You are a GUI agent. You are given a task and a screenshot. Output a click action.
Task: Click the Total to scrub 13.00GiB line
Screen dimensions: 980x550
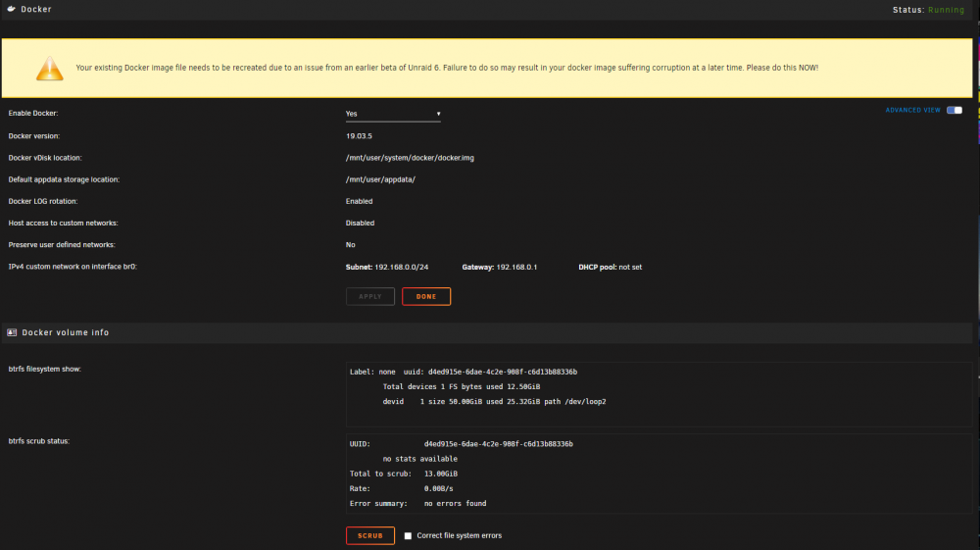tap(404, 474)
